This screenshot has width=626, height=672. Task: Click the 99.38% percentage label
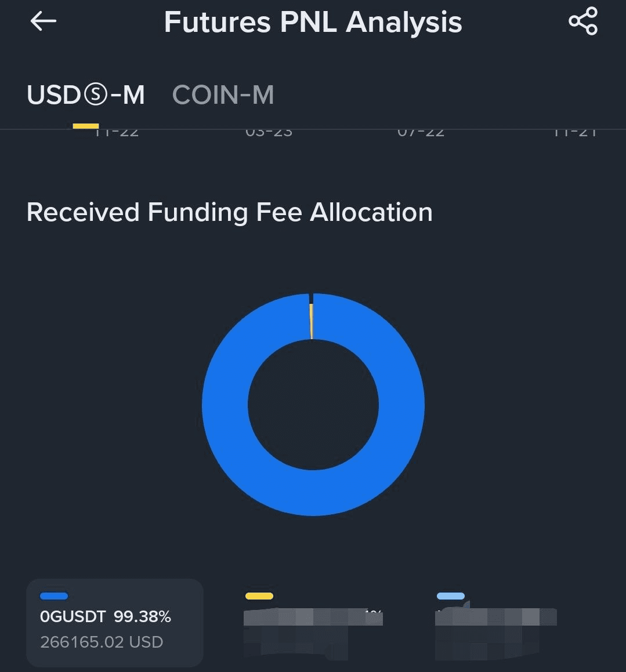142,616
